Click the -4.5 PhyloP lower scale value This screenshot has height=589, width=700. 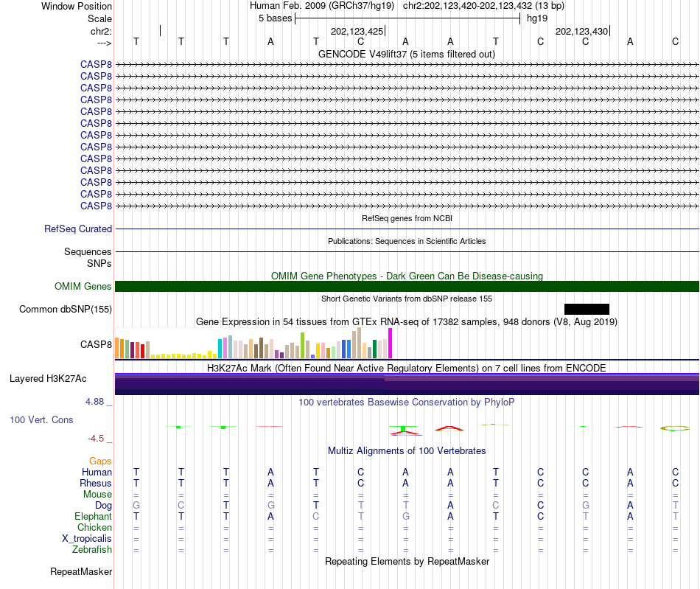coord(96,439)
